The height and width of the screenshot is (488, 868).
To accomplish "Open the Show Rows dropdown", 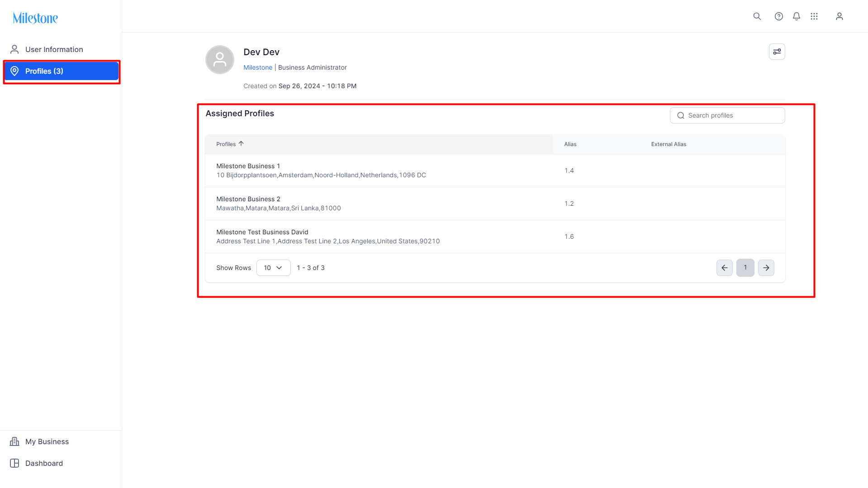I will [x=273, y=268].
